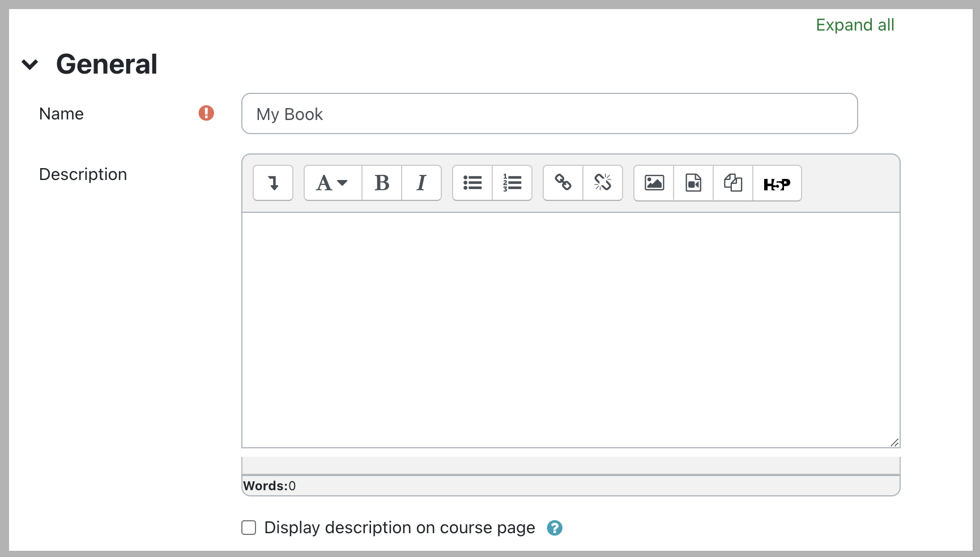Image resolution: width=980 pixels, height=557 pixels.
Task: Insert an unordered bullet list
Action: [x=472, y=183]
